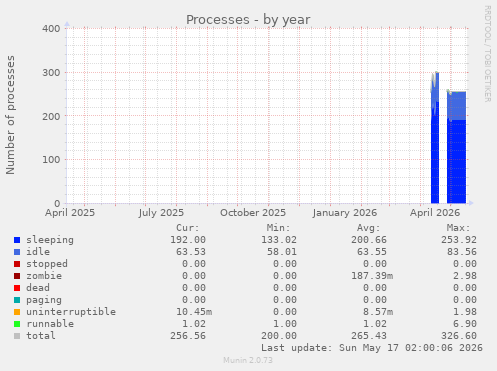Click the total current value 256.56
This screenshot has height=371, width=497.
coord(188,336)
